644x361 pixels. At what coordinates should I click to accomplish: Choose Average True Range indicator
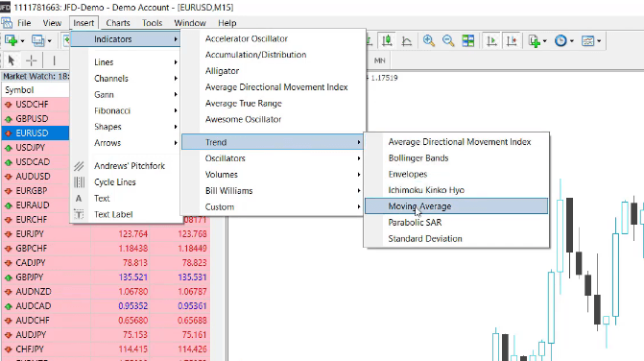[274, 104]
